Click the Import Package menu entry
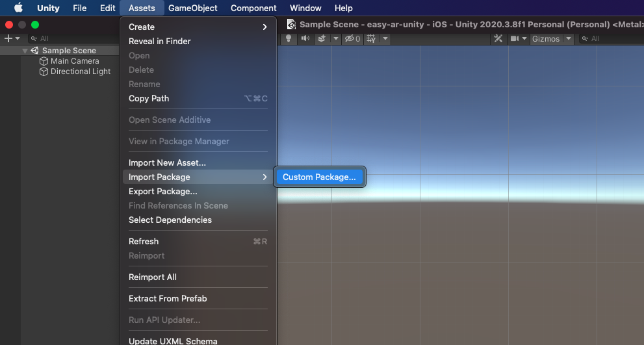The image size is (644, 345). [198, 177]
